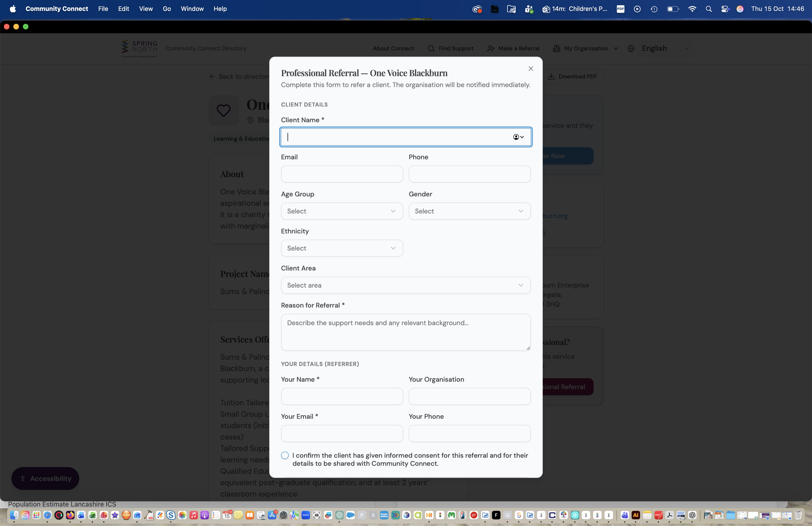Click the Your Name field

pos(342,396)
